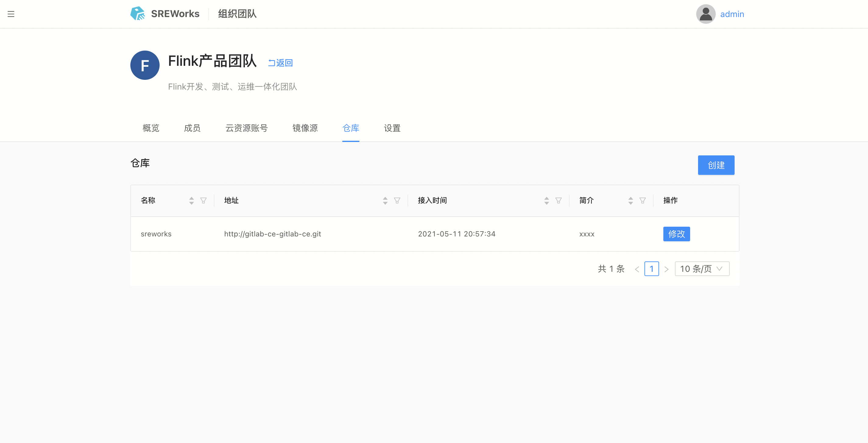Open the hamburger menu icon
Viewport: 868px width, 443px height.
pyautogui.click(x=11, y=14)
